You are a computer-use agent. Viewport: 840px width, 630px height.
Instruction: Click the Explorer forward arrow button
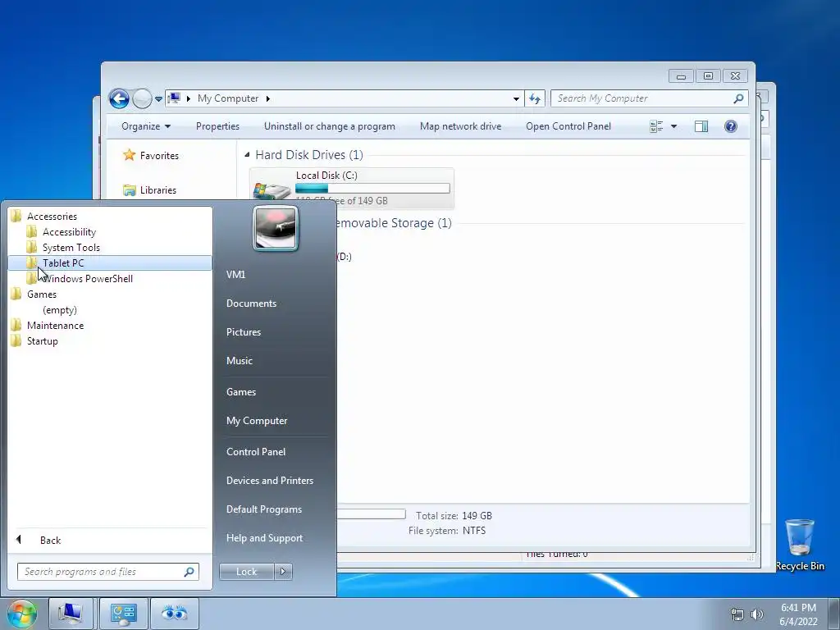point(142,98)
